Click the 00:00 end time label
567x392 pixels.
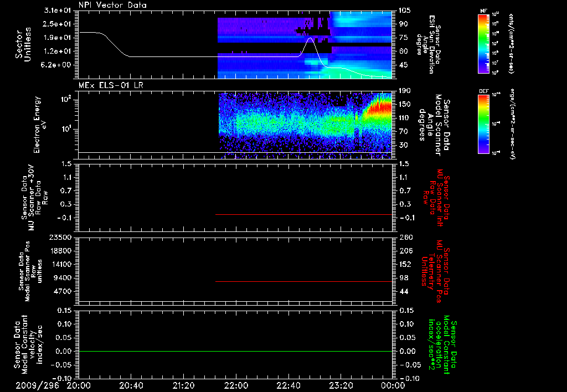[x=393, y=385]
